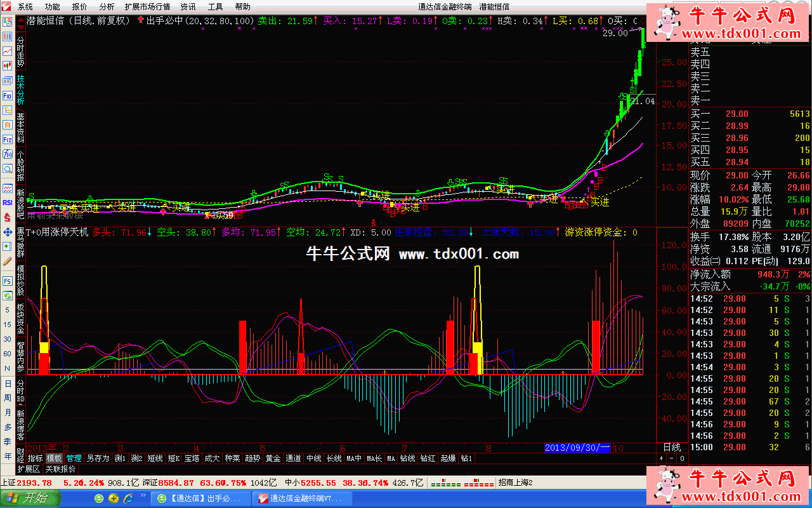Open the self-selected stock list icon
The image size is (812, 508).
[x=8, y=22]
